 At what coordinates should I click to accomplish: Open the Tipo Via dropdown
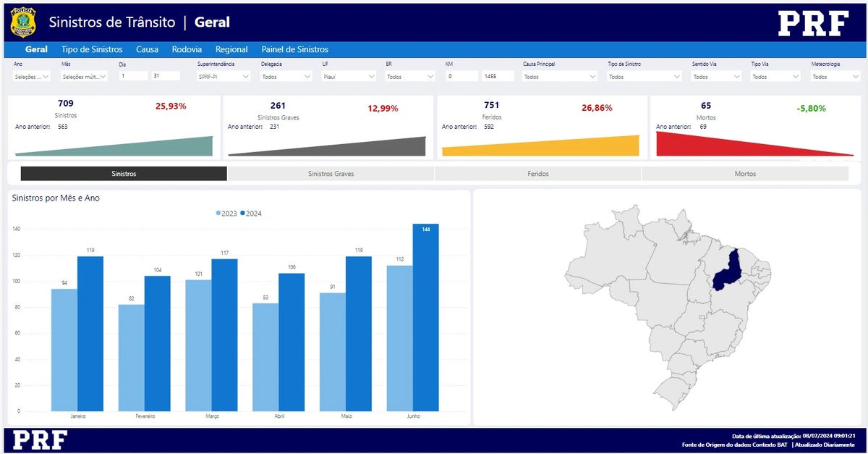[776, 76]
